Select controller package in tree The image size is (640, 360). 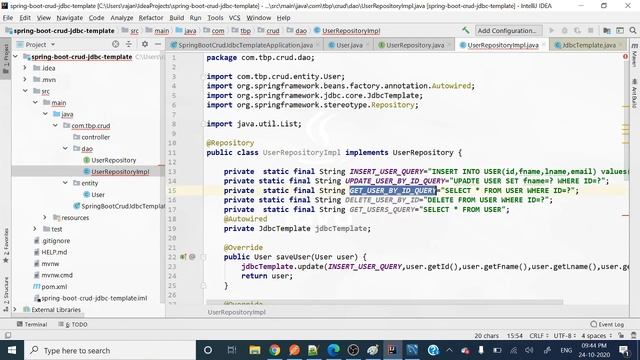95,137
